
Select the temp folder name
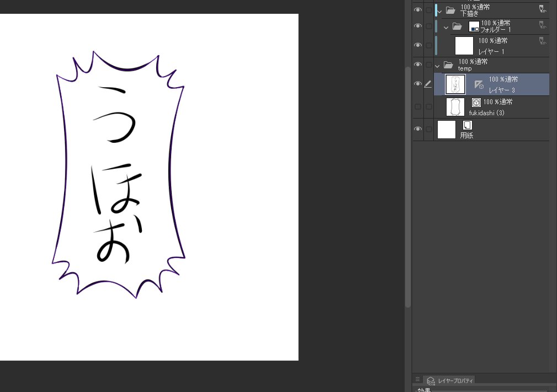click(465, 68)
